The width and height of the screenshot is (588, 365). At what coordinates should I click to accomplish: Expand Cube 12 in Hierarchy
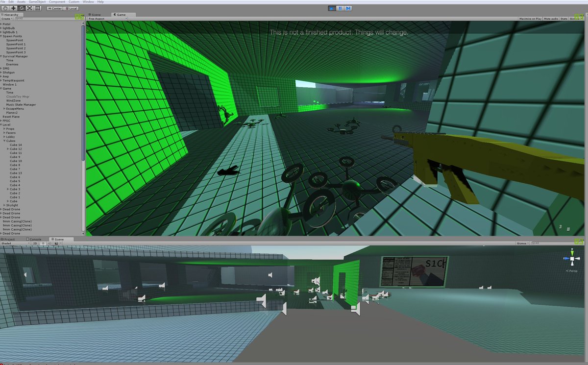point(8,149)
